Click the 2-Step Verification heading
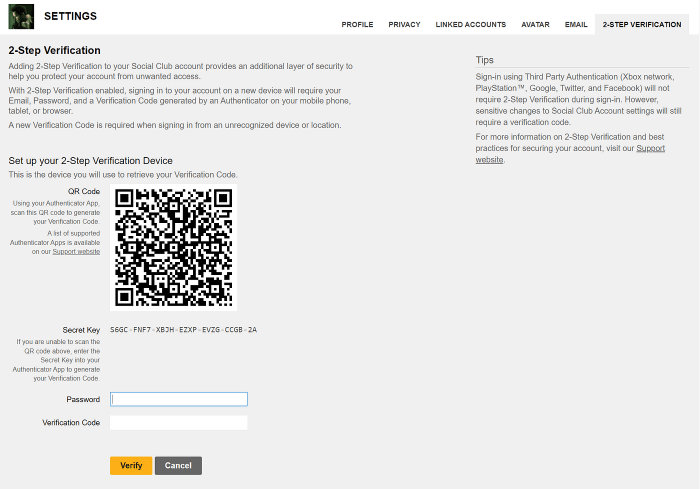The width and height of the screenshot is (700, 489). click(x=54, y=50)
